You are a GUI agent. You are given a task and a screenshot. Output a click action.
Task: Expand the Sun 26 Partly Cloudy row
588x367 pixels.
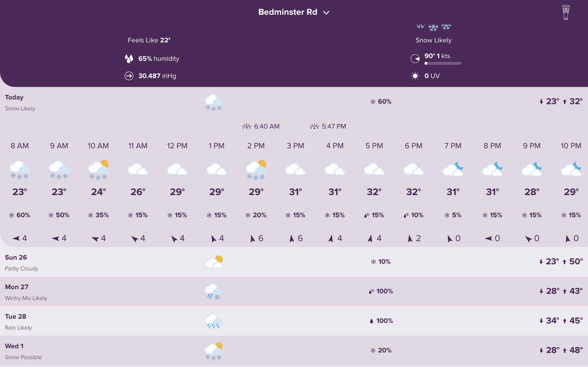click(x=294, y=262)
